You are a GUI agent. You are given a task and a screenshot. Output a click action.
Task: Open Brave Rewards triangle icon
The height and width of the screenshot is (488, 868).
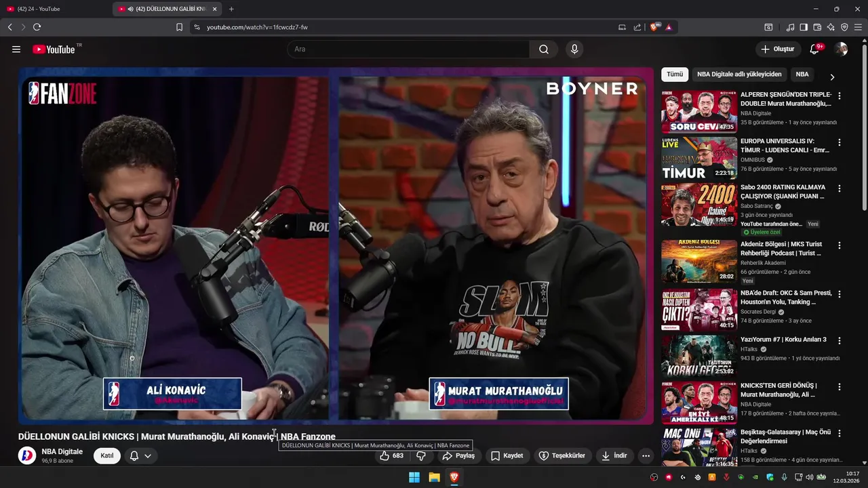tap(669, 27)
